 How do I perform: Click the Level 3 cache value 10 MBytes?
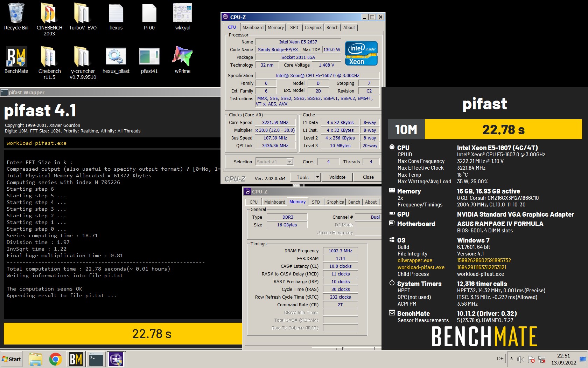[x=340, y=145]
